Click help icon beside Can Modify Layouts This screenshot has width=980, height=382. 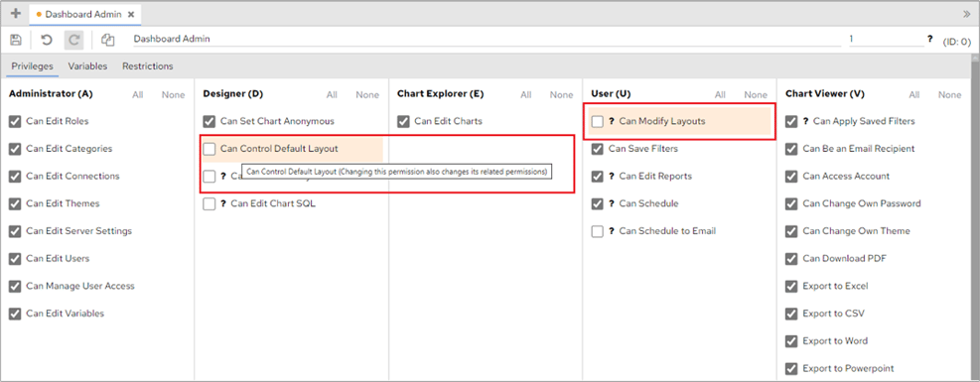click(x=612, y=122)
